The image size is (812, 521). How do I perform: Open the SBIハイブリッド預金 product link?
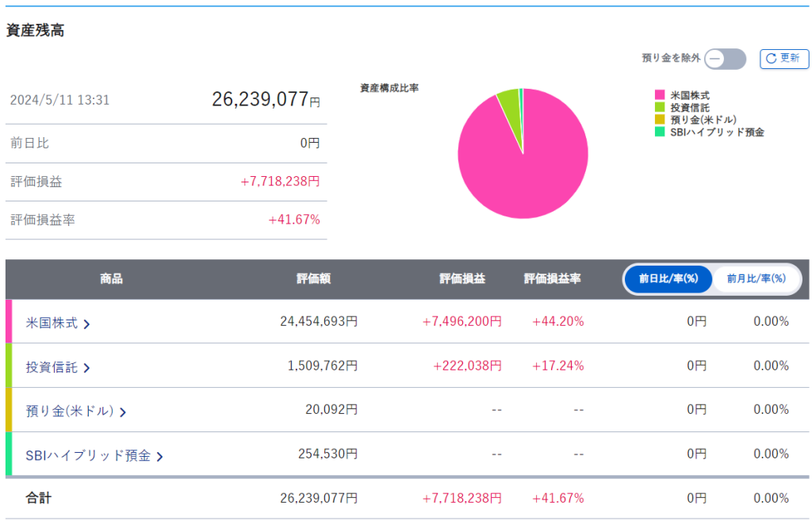pyautogui.click(x=88, y=455)
